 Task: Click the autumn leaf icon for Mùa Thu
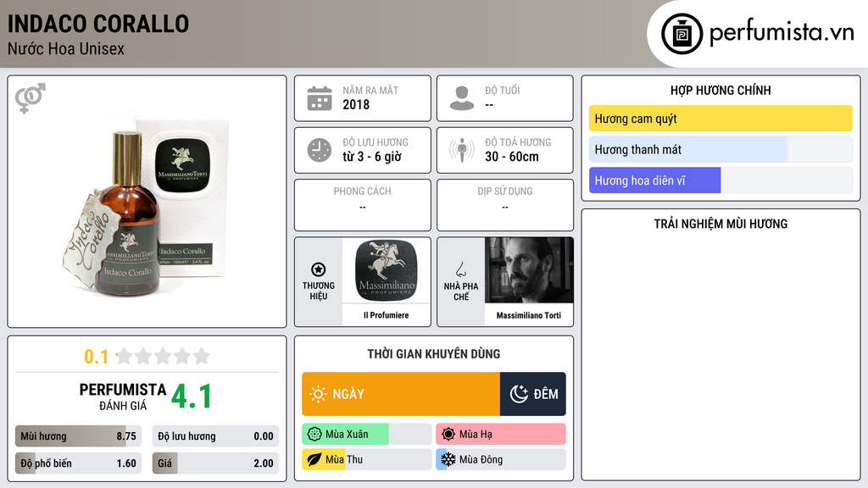pos(314,459)
